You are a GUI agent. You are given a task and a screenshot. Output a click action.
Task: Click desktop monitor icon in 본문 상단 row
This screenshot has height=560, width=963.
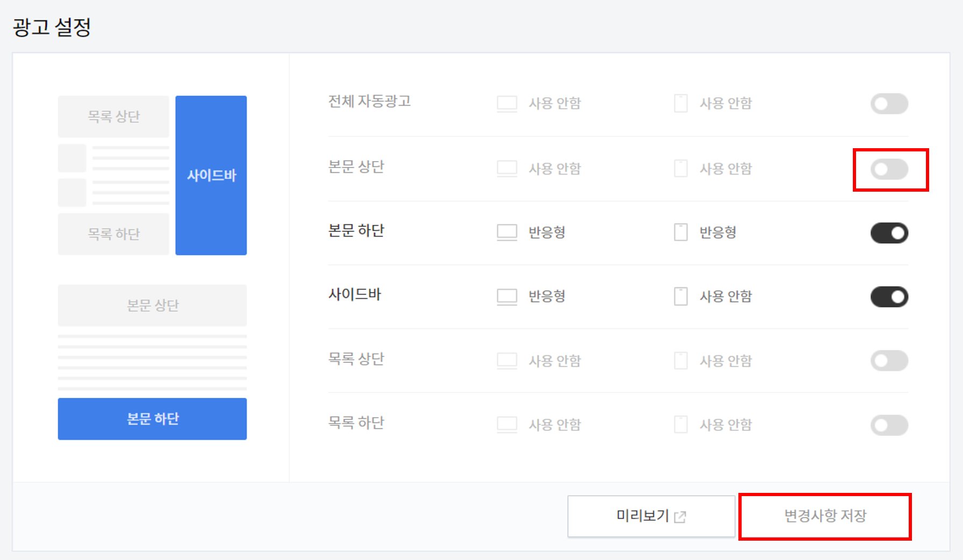tap(507, 169)
